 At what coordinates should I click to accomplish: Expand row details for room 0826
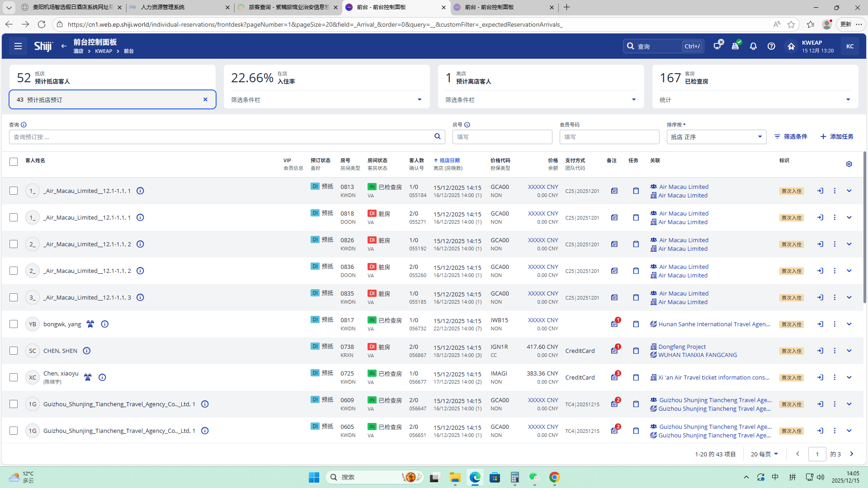849,244
